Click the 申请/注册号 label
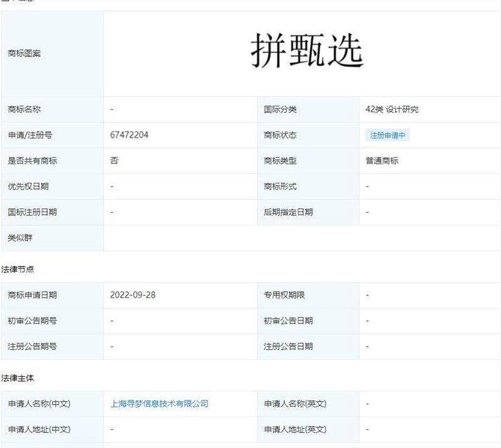 coord(30,135)
